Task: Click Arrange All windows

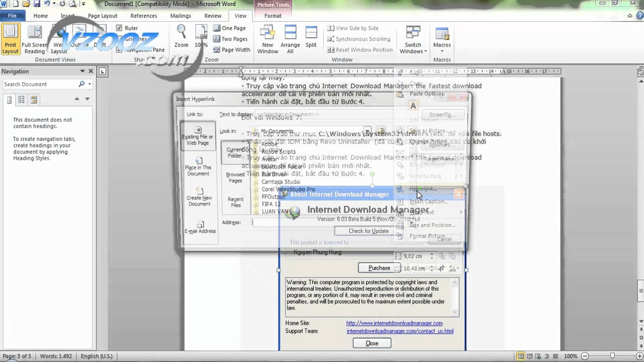Action: [x=290, y=39]
